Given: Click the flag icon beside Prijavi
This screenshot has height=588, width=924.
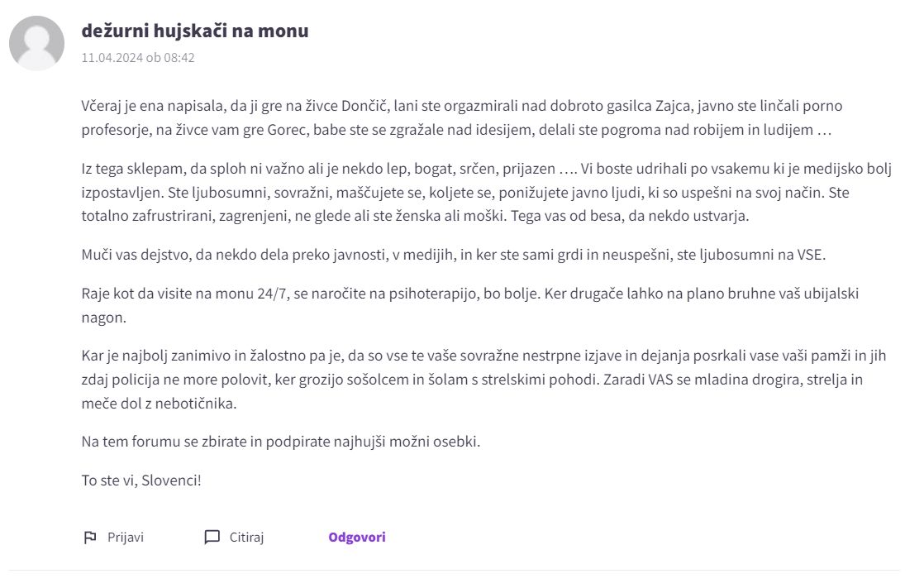Looking at the screenshot, I should (90, 538).
